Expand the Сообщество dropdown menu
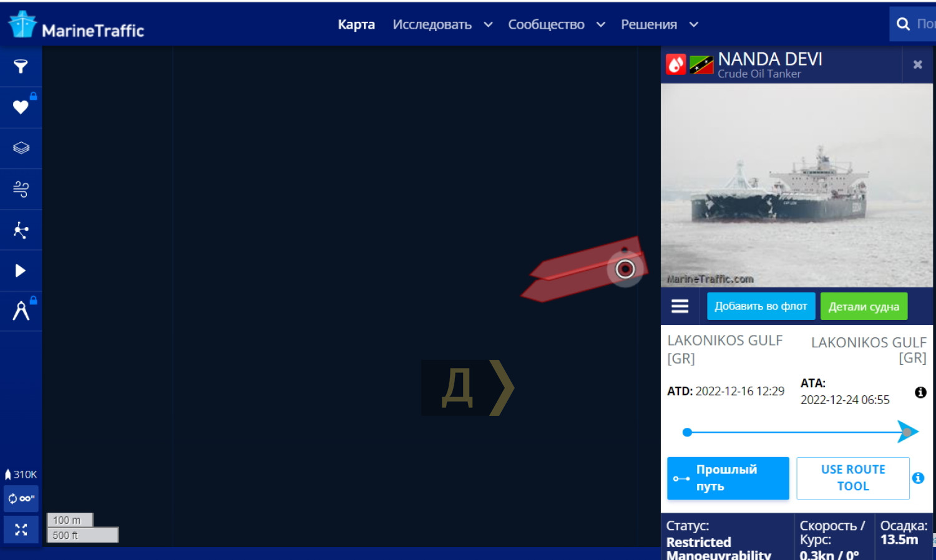The width and height of the screenshot is (936, 560). point(556,25)
